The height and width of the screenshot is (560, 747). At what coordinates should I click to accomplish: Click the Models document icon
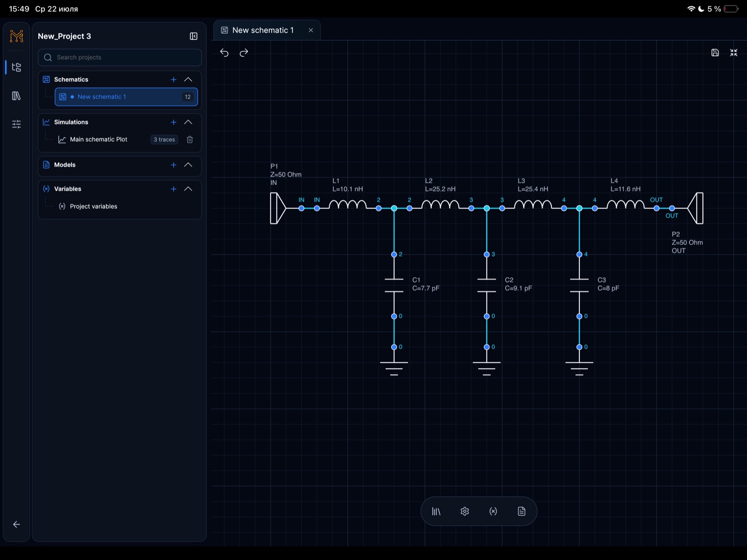click(x=46, y=165)
